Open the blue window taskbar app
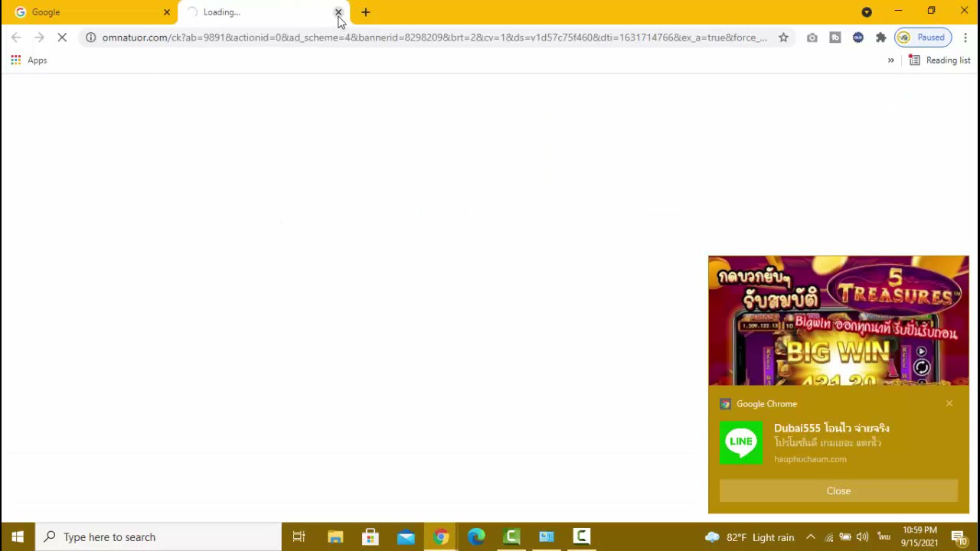This screenshot has width=980, height=551. [x=547, y=537]
